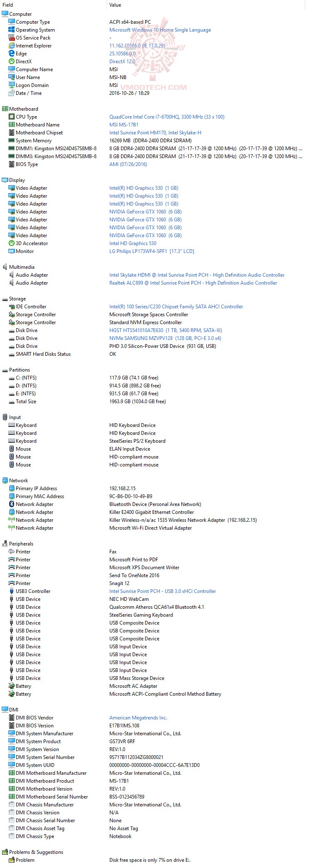The width and height of the screenshot is (326, 868).
Task: Click the Network section icon
Action: pos(5,480)
